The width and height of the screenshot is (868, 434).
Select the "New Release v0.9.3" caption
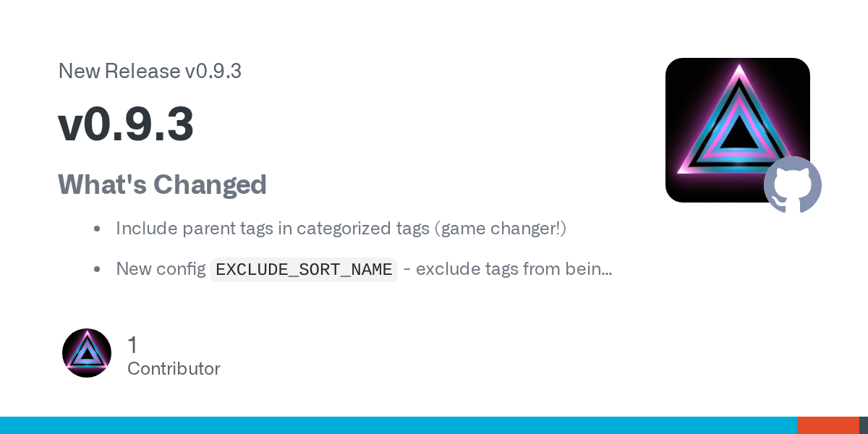[x=150, y=71]
